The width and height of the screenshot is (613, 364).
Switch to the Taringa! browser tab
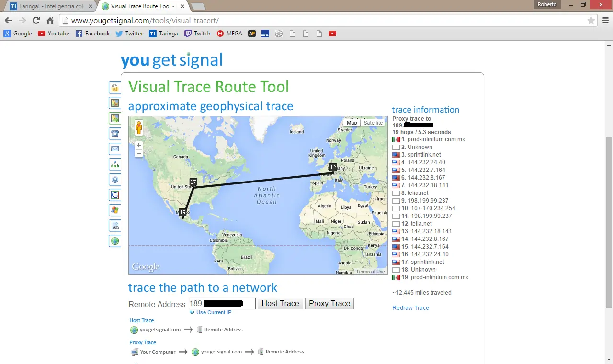50,6
